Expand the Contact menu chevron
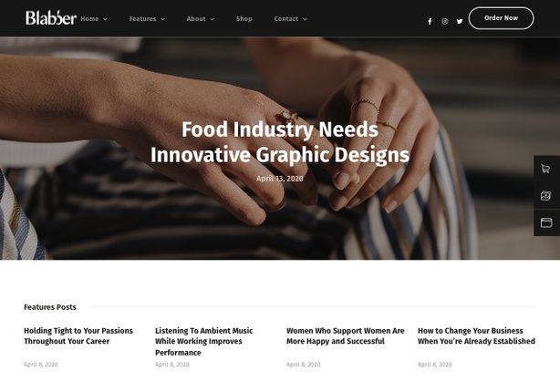The image size is (560, 392). 305,19
